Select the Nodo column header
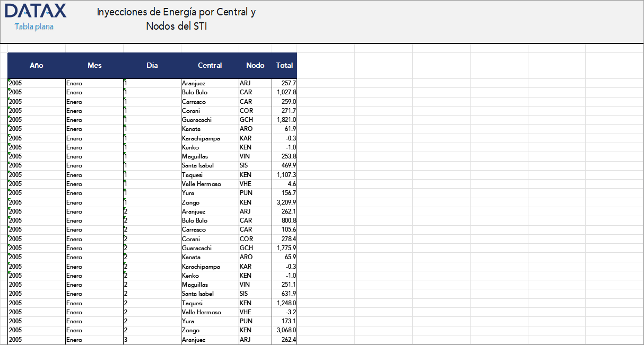 [x=255, y=65]
